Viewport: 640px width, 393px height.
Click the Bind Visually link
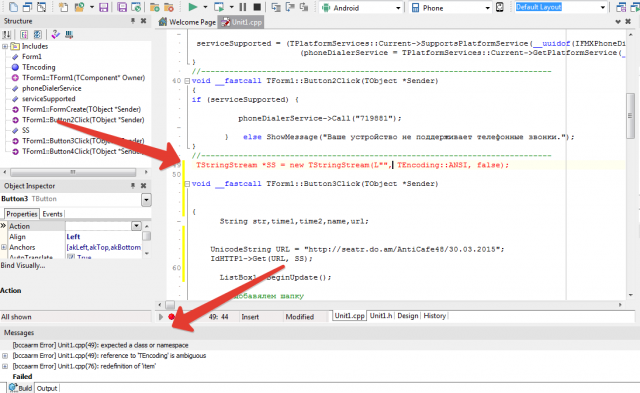23,266
